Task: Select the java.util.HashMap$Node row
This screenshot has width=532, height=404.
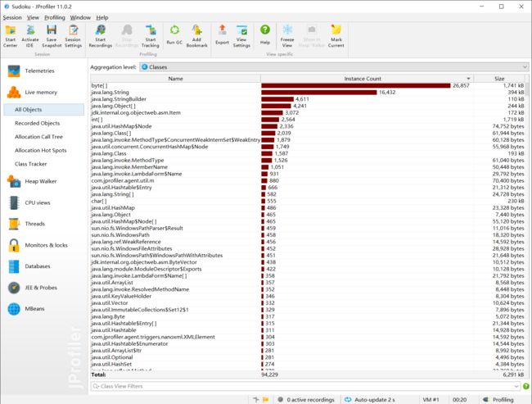Action: pos(308,126)
